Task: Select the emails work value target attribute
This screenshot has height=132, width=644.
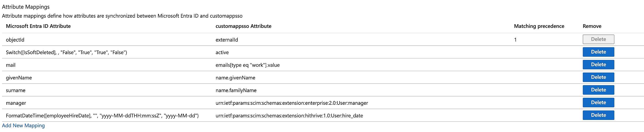Action: (248, 65)
